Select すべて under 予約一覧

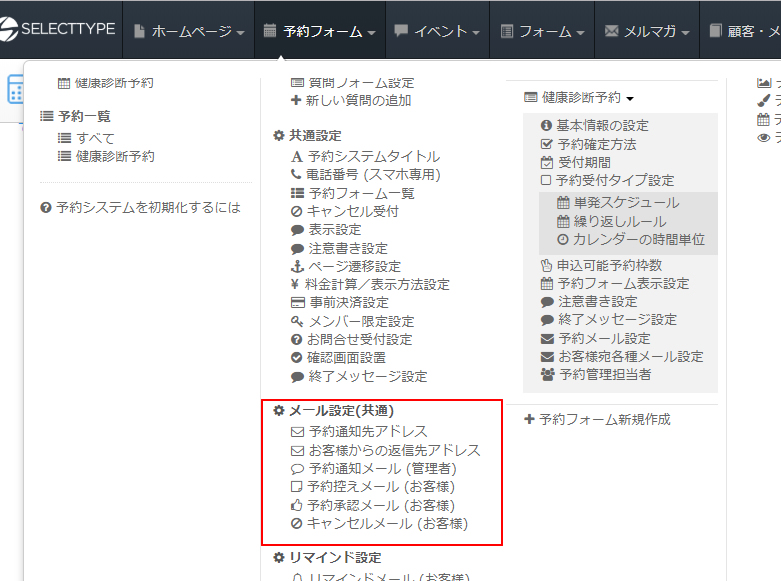coord(95,138)
